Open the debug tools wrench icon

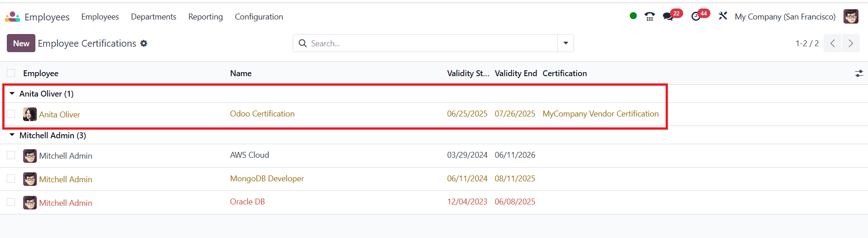pyautogui.click(x=723, y=16)
